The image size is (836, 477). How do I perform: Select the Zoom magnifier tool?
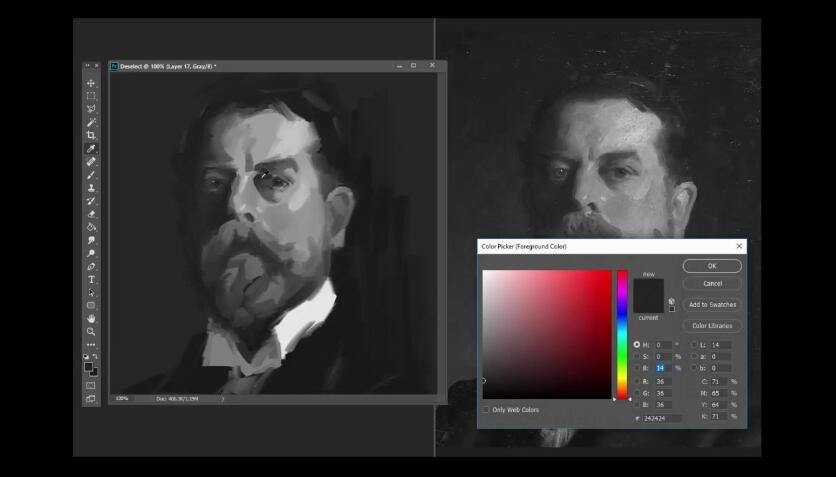(91, 332)
